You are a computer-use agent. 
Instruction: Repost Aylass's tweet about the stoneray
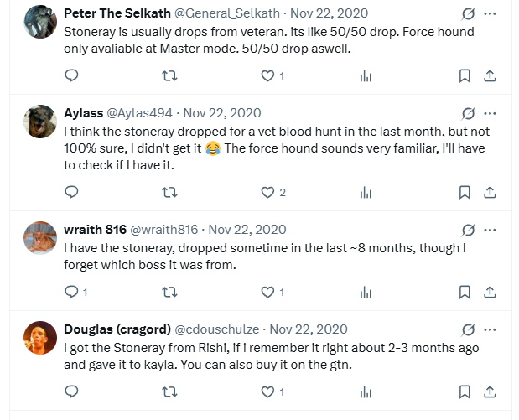click(x=169, y=192)
